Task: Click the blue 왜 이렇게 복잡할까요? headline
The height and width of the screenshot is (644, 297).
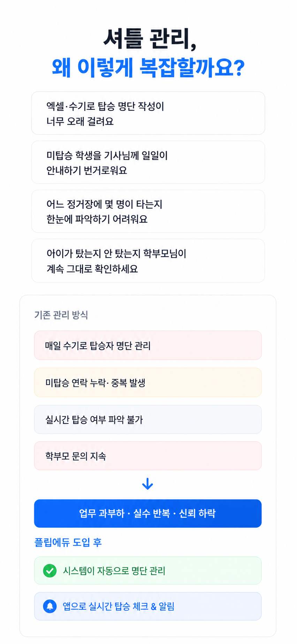Action: coord(148,67)
